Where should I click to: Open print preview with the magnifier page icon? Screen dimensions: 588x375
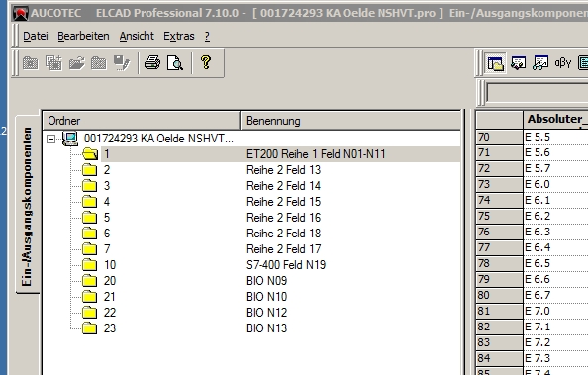point(175,63)
